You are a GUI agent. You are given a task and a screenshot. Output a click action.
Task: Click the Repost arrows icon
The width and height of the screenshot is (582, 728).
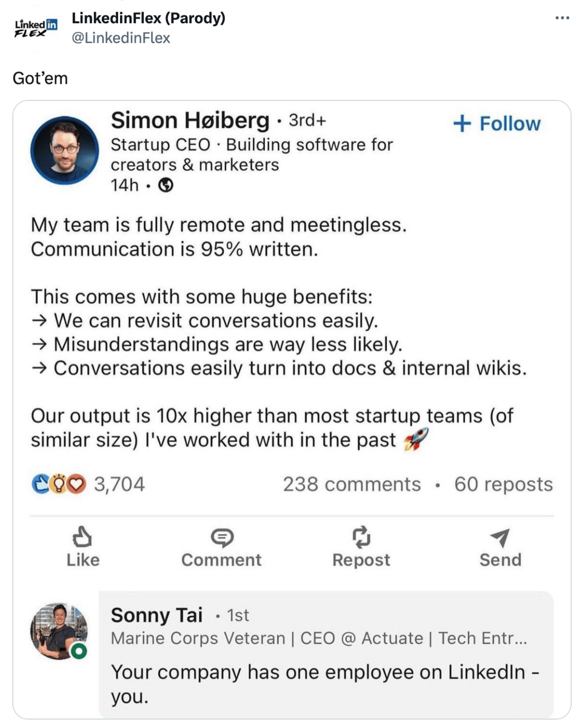[x=361, y=537]
